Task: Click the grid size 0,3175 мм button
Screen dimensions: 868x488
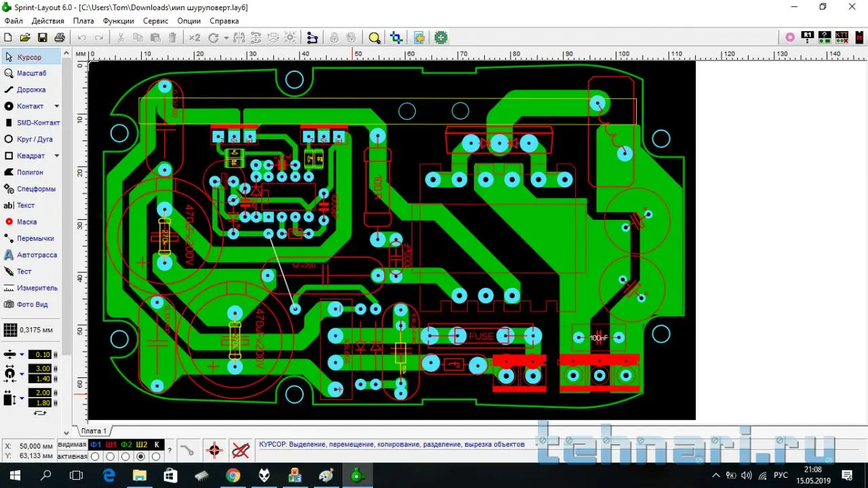Action: coord(28,330)
